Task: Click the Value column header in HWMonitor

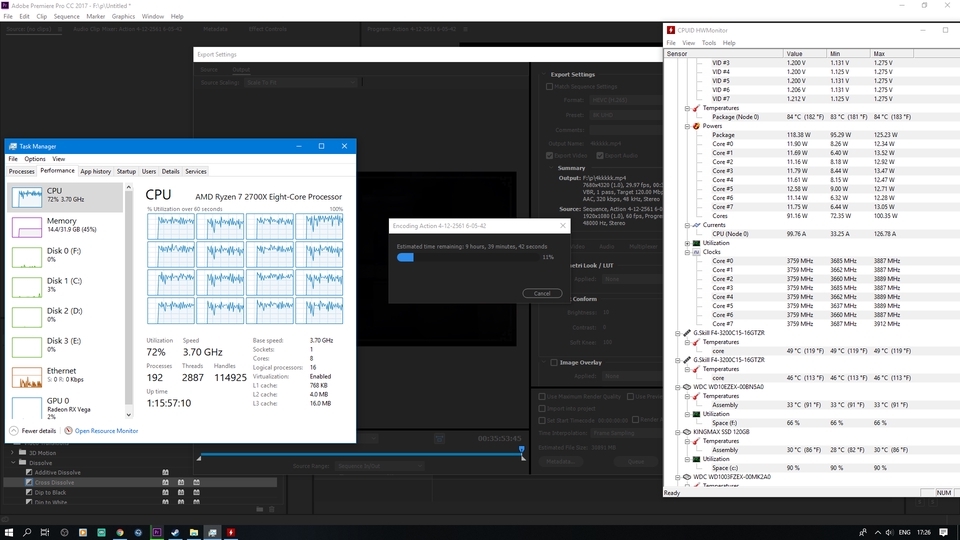Action: point(804,54)
